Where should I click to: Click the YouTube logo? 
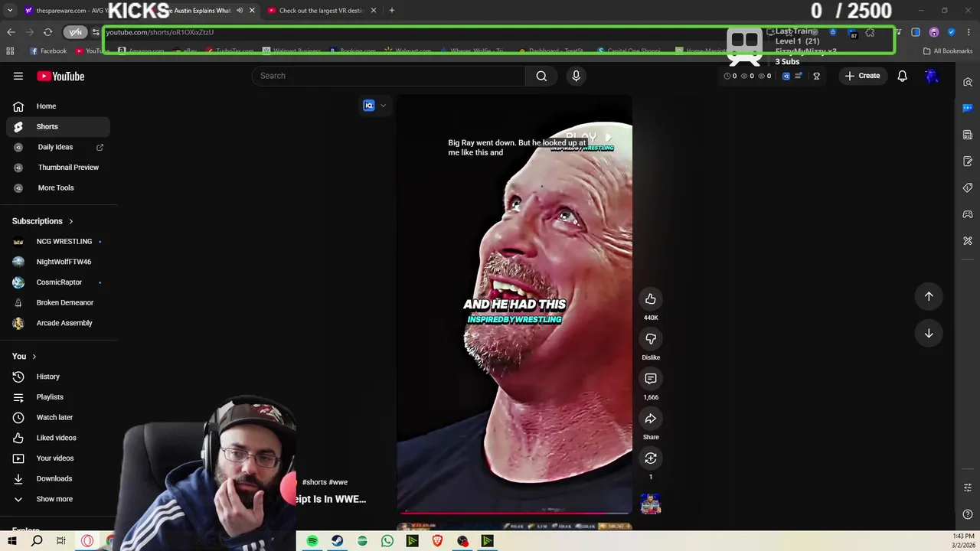pyautogui.click(x=60, y=76)
